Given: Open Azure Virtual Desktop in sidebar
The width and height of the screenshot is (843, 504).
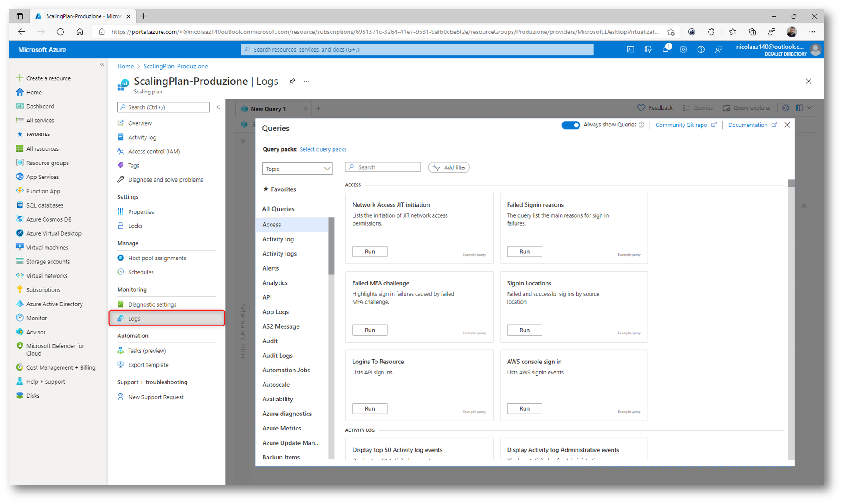Looking at the screenshot, I should 54,233.
